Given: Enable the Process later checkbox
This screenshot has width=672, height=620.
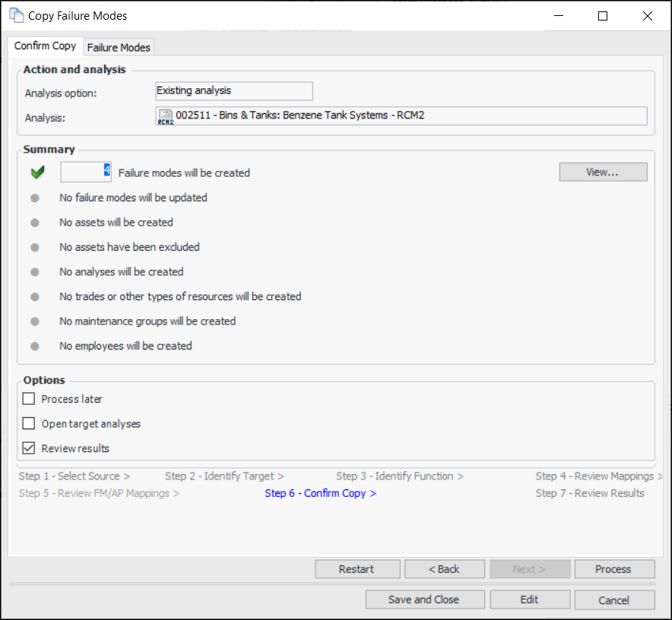Looking at the screenshot, I should tap(29, 399).
